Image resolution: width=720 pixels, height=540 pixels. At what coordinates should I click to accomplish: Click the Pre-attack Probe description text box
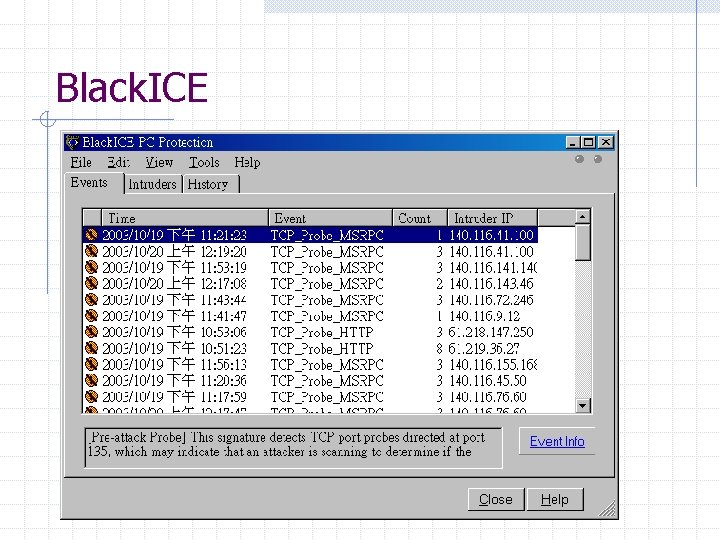[293, 448]
